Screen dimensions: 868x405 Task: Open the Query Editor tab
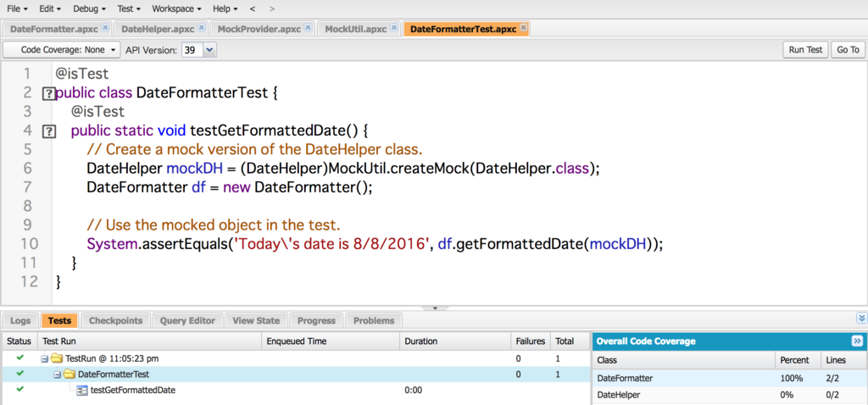(x=188, y=320)
